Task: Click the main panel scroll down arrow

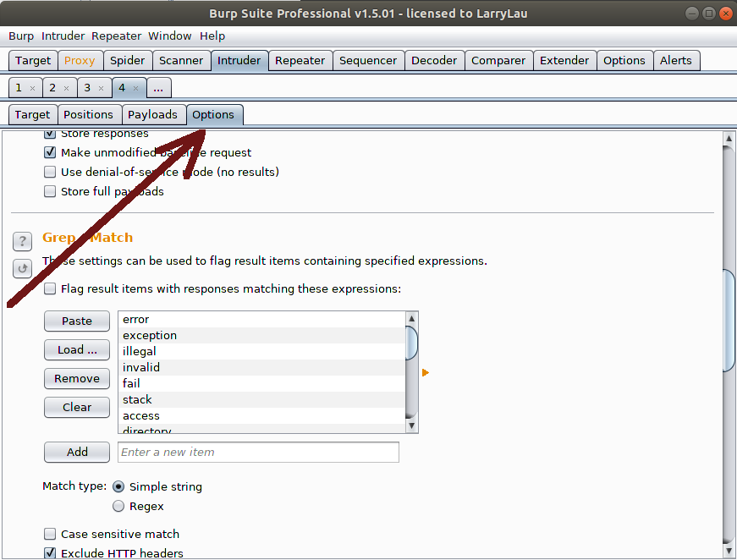Action: (x=729, y=551)
